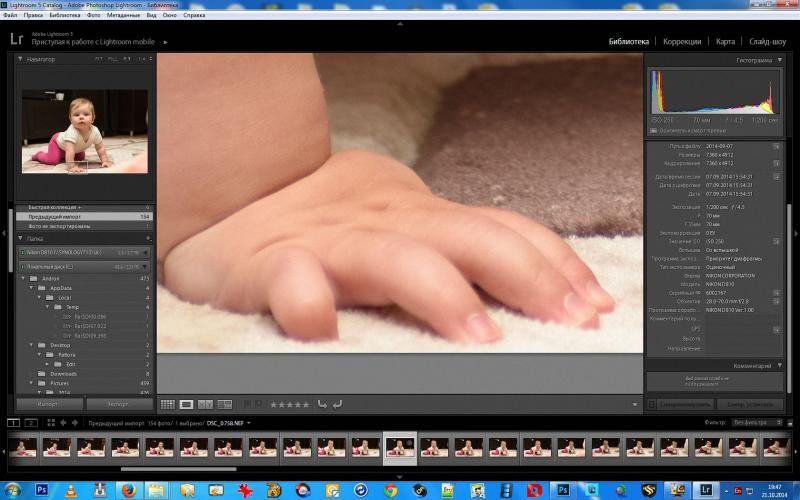Screen dimensions: 800x500
Task: Hide the left panel group arrow
Action: (x=4, y=234)
